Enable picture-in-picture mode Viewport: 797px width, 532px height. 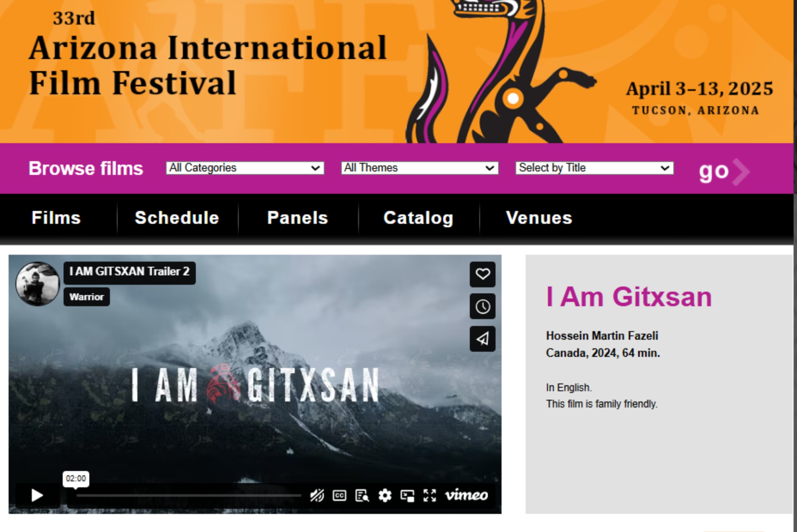407,495
